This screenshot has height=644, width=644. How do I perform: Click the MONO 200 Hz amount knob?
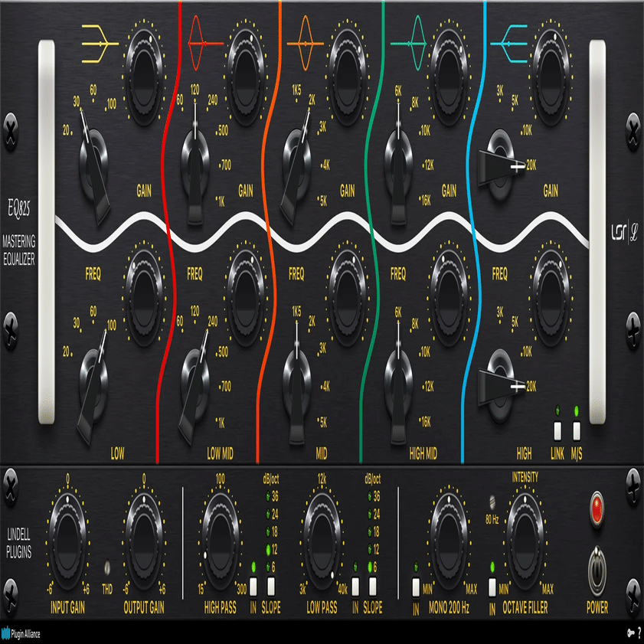449,541
